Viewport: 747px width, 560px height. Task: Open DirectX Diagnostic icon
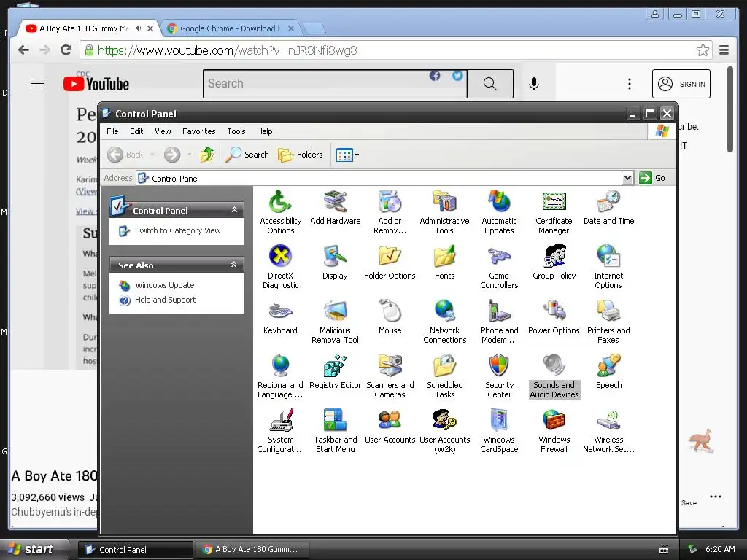[280, 267]
